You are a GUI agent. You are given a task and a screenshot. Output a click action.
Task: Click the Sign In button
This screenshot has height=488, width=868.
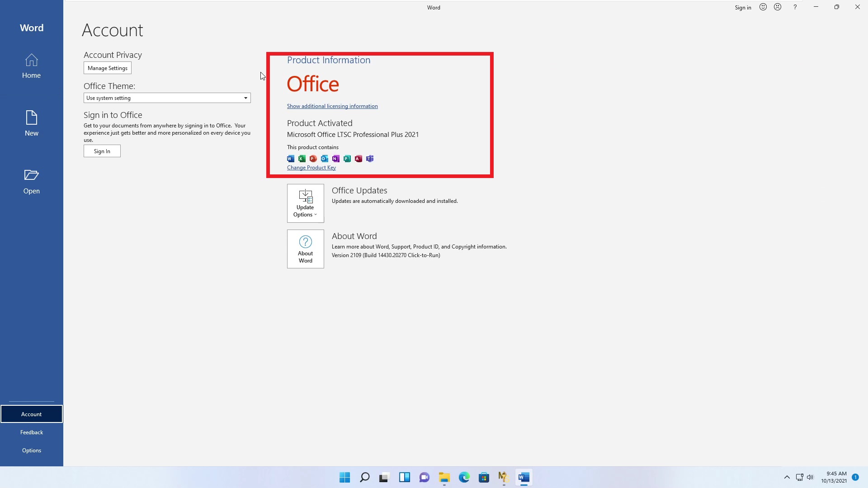pyautogui.click(x=102, y=151)
